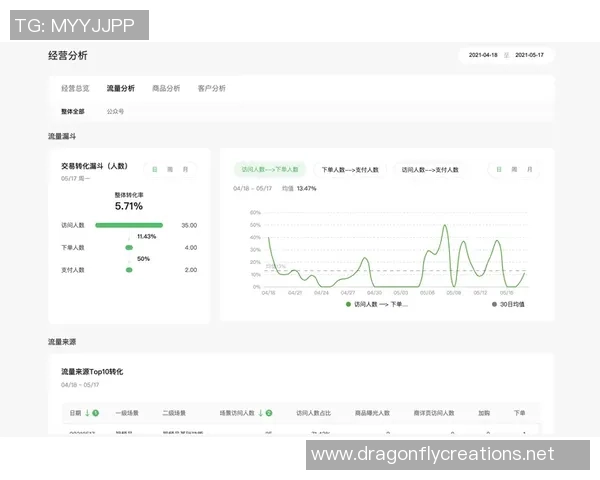
Task: Select 月 in the funnel card period toggle
Action: coord(185,169)
